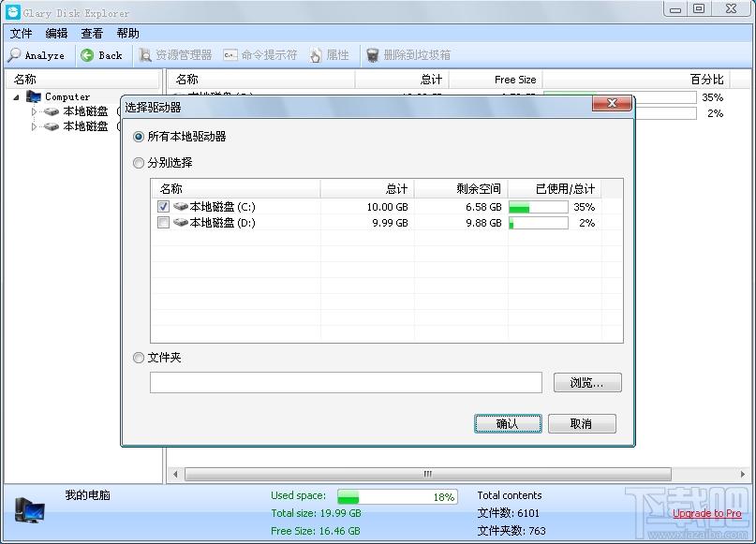This screenshot has width=756, height=544.
Task: Click 9.88 GB free space cell
Action: (483, 223)
